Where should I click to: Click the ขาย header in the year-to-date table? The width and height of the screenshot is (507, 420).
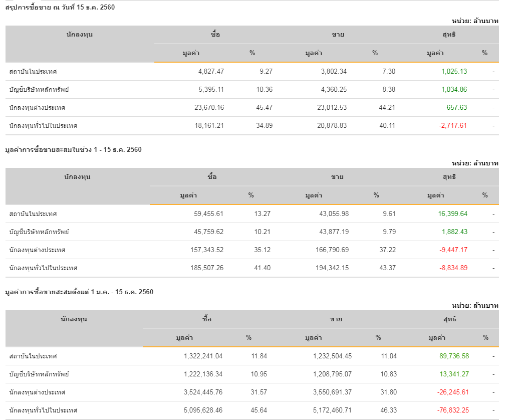336,319
